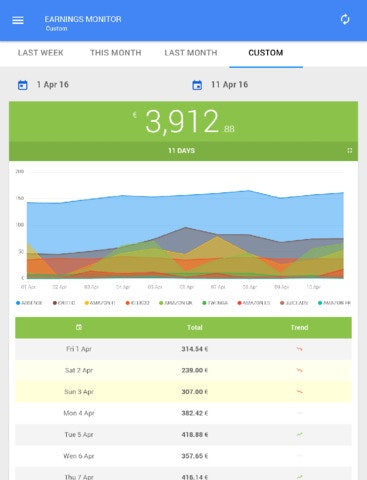Toggle the red Amazon ES legend series
The width and height of the screenshot is (367, 480).
tap(254, 303)
